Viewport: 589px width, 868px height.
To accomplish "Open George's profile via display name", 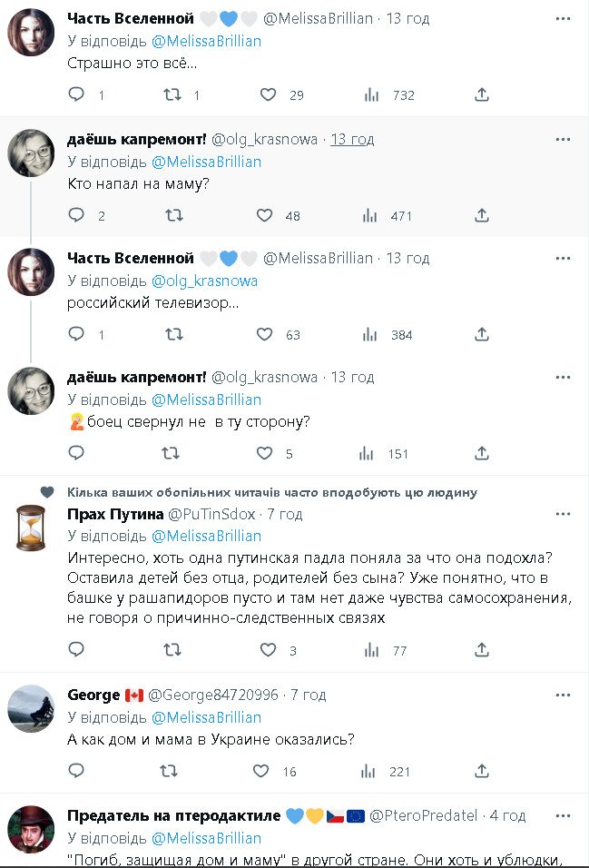I will 93,695.
